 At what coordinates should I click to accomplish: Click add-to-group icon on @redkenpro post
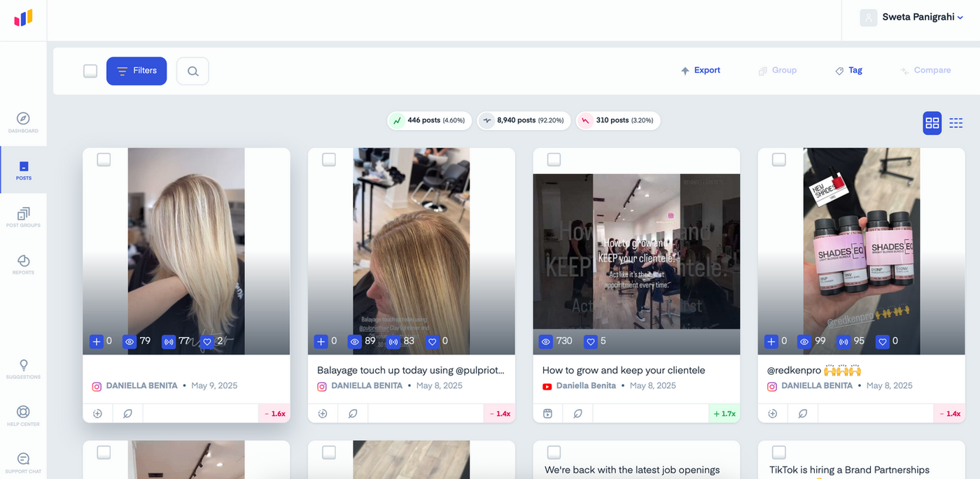[x=773, y=413]
